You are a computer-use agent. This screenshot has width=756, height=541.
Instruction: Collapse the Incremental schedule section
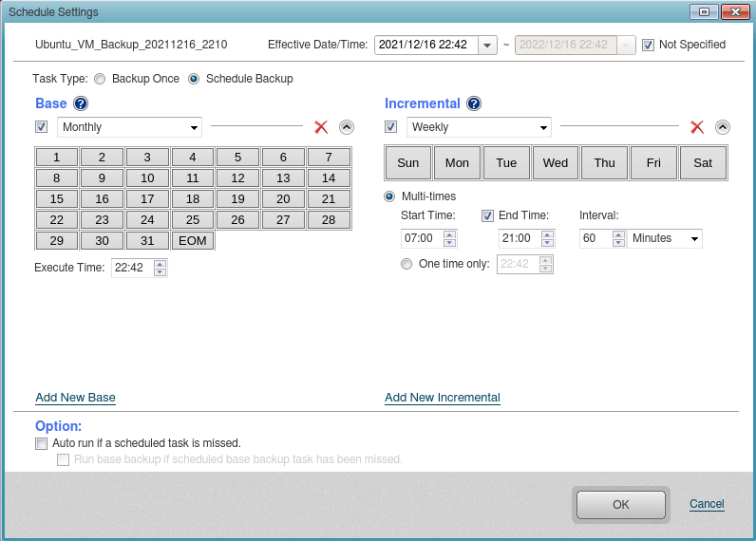click(x=723, y=127)
